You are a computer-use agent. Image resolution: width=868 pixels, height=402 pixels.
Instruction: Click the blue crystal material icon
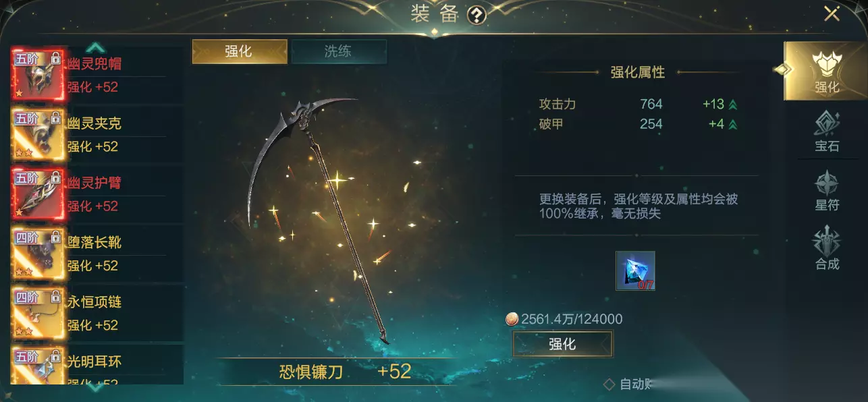point(635,270)
